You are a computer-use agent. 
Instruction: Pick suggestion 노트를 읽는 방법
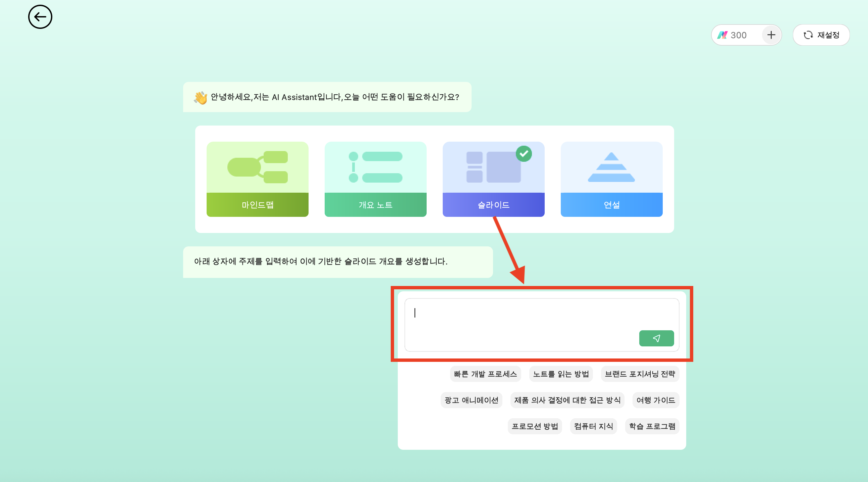tap(561, 374)
